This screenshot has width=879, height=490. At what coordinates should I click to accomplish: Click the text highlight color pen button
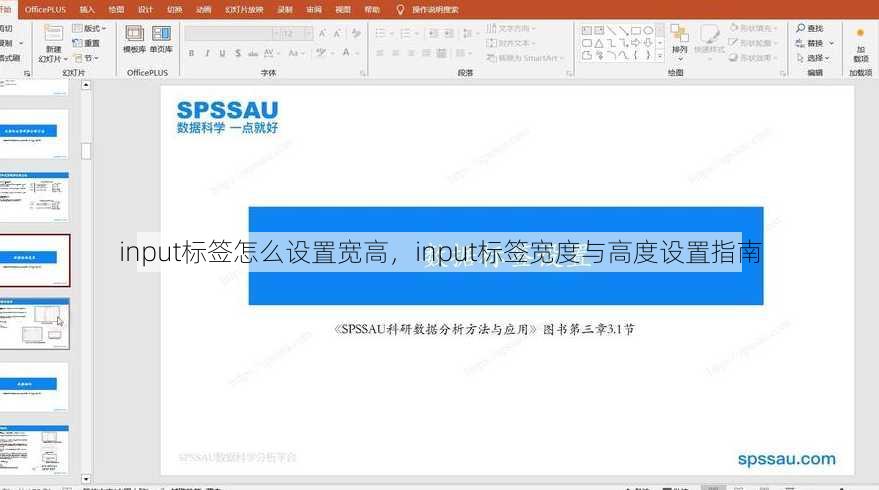click(321, 53)
